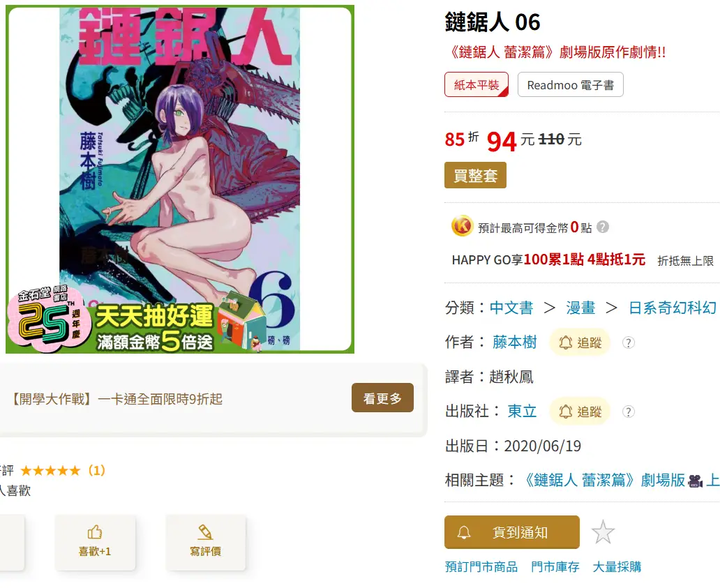
Task: Select the 紙本平裝 format option
Action: click(477, 84)
